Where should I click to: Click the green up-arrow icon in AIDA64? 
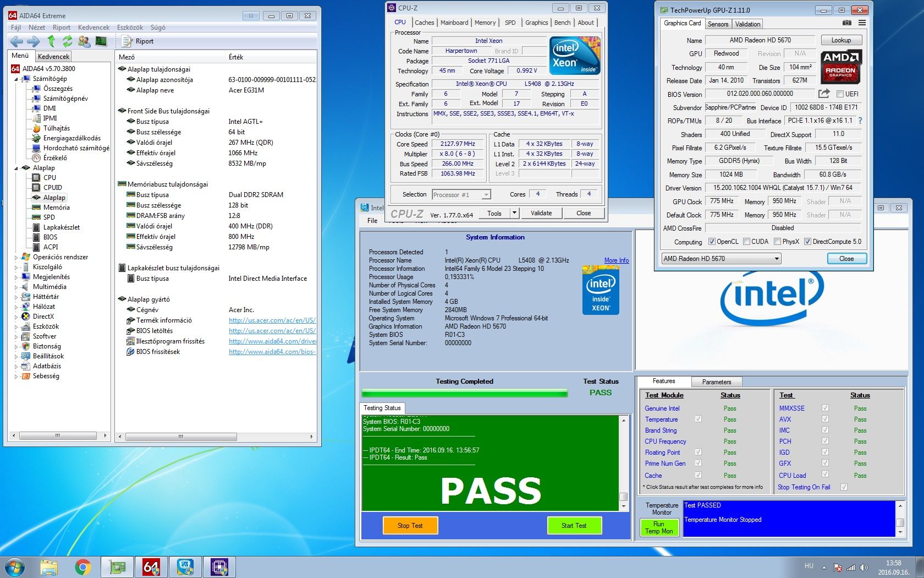51,41
